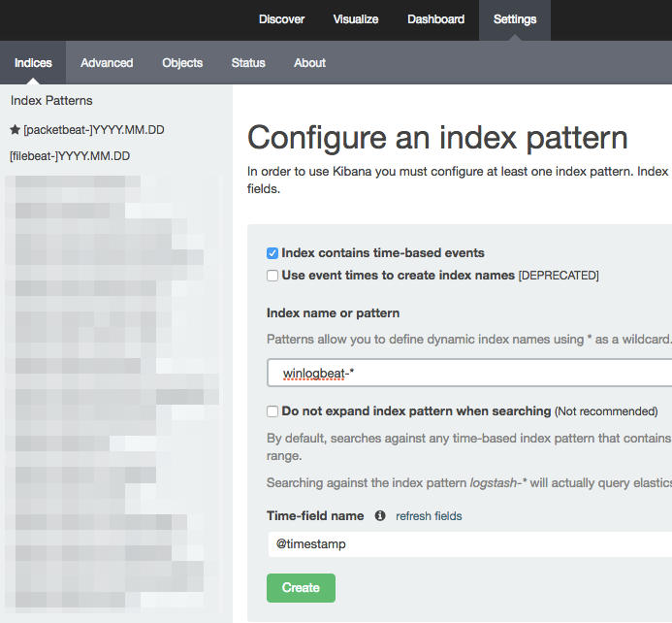672x623 pixels.
Task: Uncheck Index contains time-based events
Action: click(272, 253)
